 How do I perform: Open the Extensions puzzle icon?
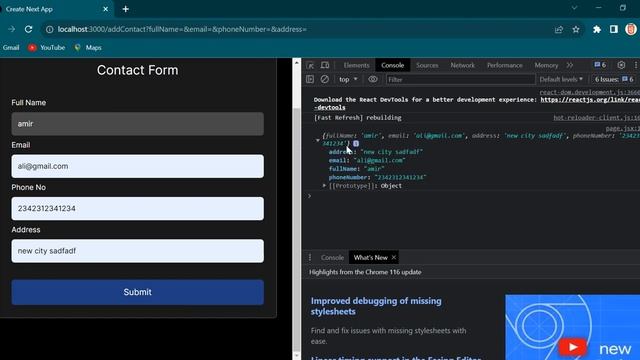[x=597, y=29]
